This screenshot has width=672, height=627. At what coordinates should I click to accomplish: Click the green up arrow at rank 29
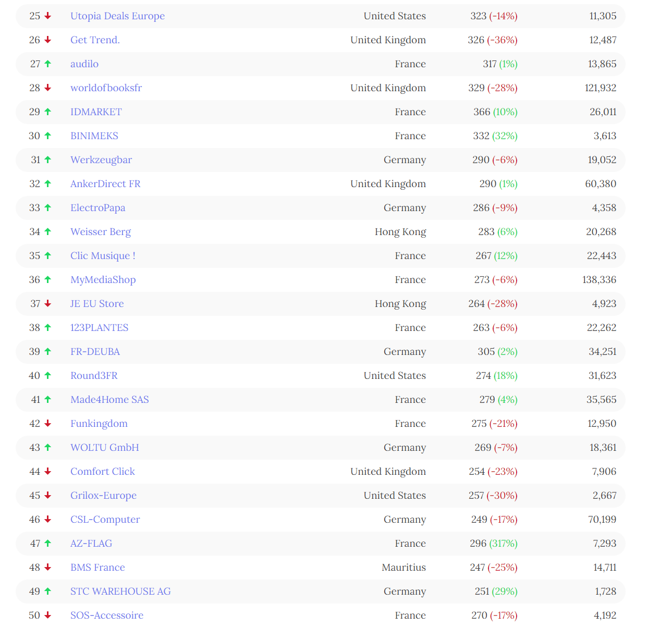48,112
